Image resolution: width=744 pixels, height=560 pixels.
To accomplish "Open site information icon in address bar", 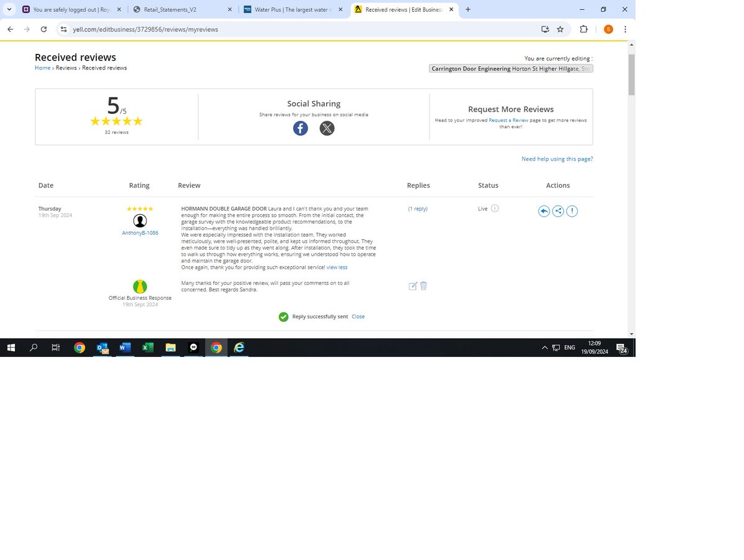I will (63, 29).
